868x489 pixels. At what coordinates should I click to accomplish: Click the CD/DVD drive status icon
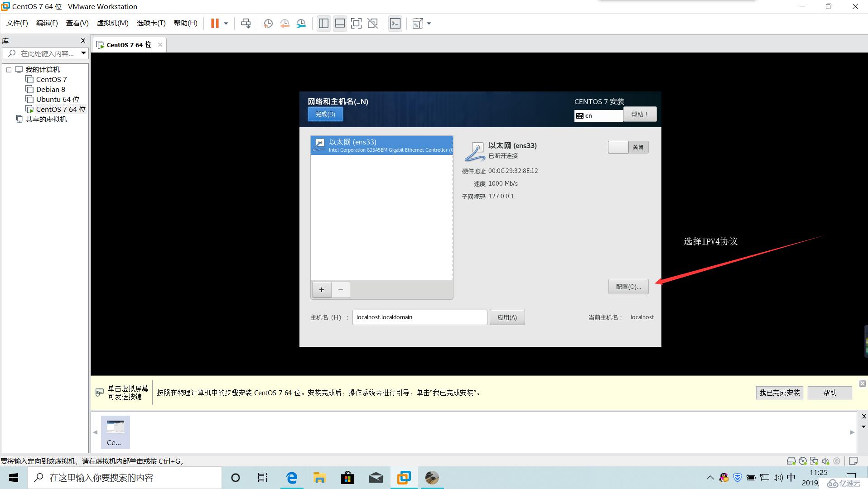tap(803, 461)
